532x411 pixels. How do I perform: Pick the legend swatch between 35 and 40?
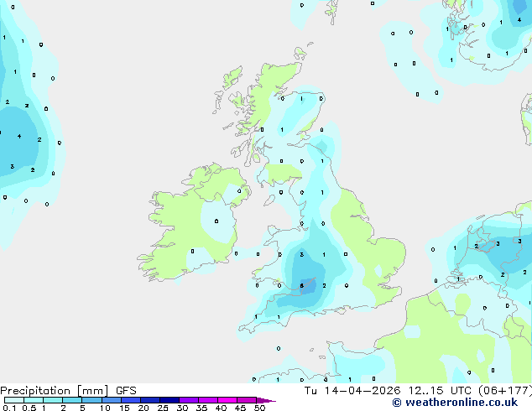coord(208,400)
